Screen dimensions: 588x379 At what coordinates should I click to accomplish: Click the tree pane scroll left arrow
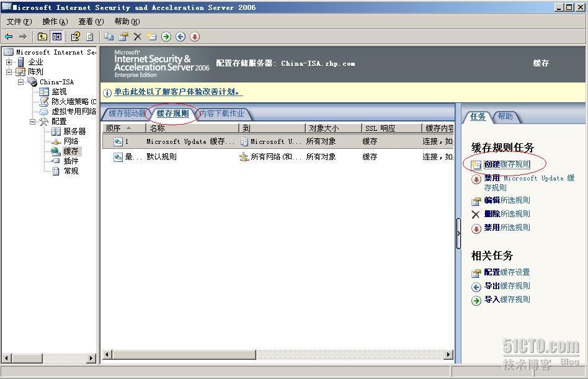tap(6, 359)
